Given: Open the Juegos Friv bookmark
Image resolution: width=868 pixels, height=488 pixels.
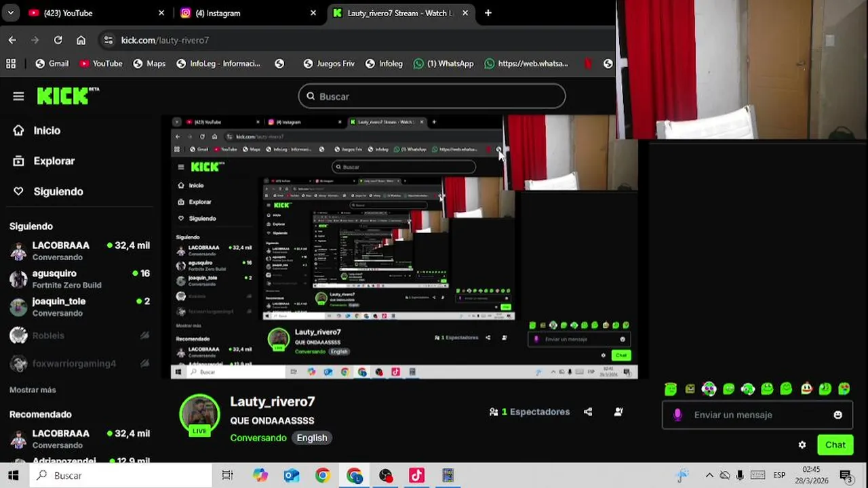Looking at the screenshot, I should coord(329,64).
